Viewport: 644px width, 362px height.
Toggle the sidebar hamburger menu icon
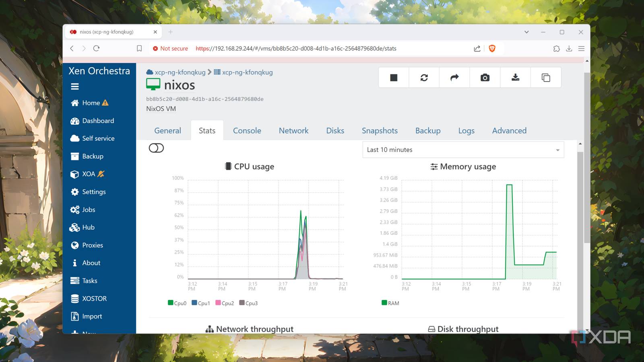point(75,86)
